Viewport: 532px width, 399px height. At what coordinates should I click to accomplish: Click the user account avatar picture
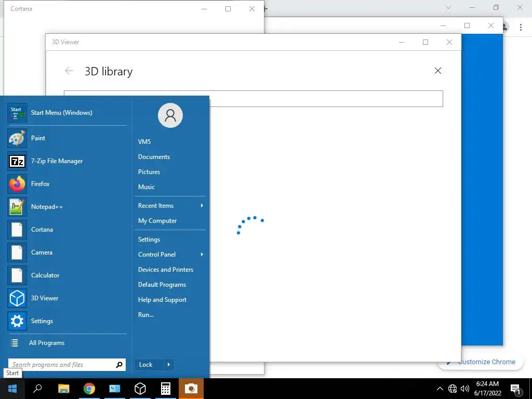(x=170, y=115)
